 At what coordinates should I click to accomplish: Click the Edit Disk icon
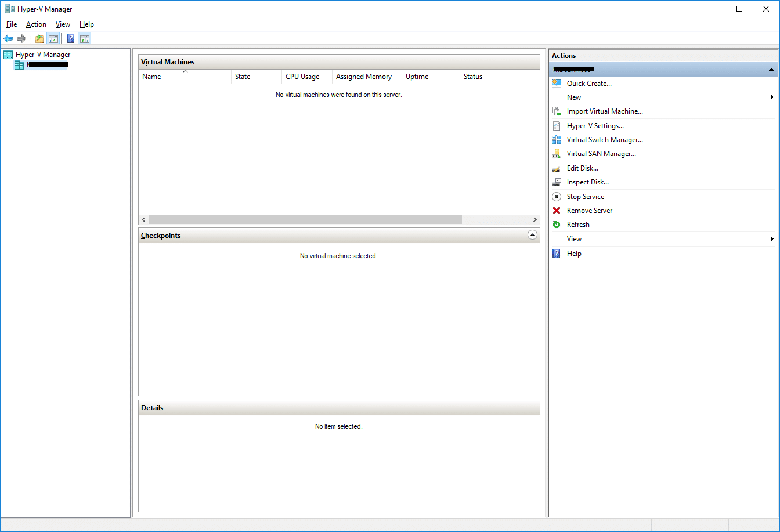pos(557,168)
